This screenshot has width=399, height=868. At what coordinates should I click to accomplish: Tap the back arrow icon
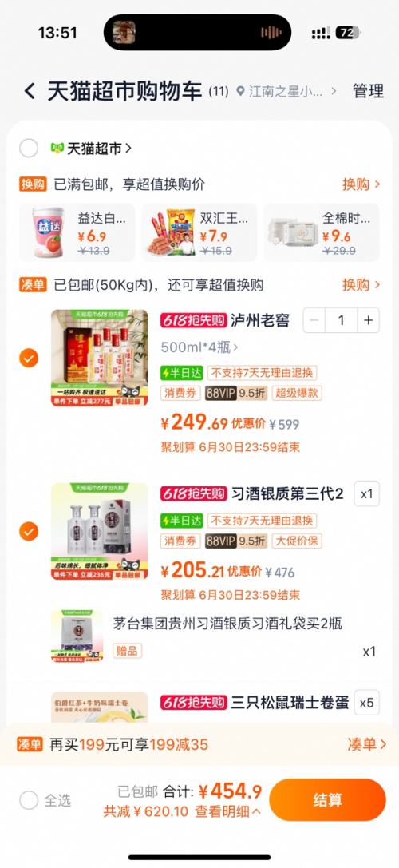pos(30,91)
